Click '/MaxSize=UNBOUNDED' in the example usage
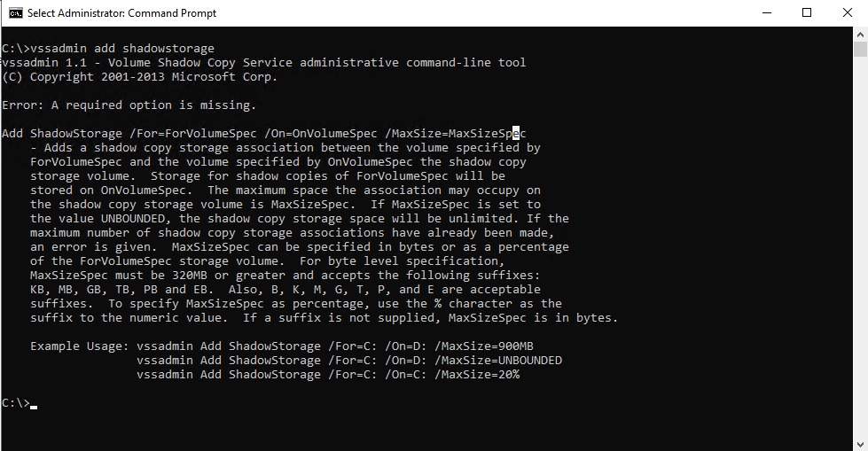 coord(498,361)
